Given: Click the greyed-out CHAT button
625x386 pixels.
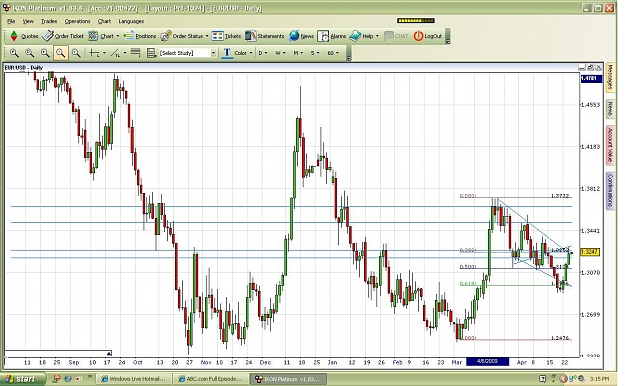Looking at the screenshot, I should (x=396, y=36).
